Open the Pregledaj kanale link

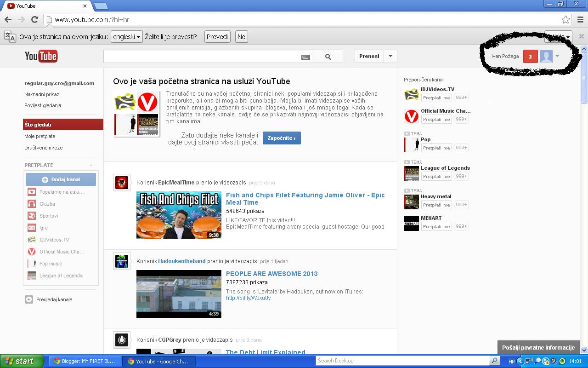click(x=54, y=299)
